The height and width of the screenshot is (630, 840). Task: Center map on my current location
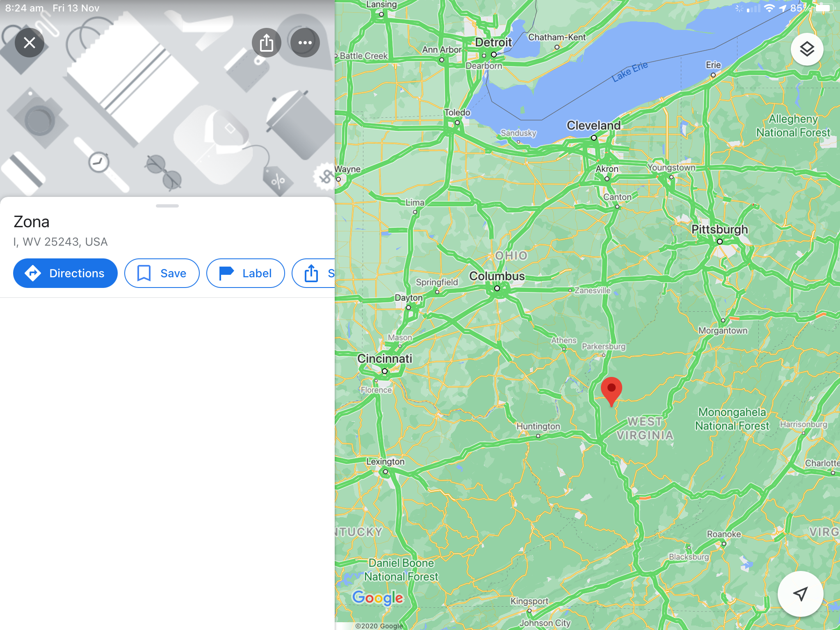tap(800, 593)
